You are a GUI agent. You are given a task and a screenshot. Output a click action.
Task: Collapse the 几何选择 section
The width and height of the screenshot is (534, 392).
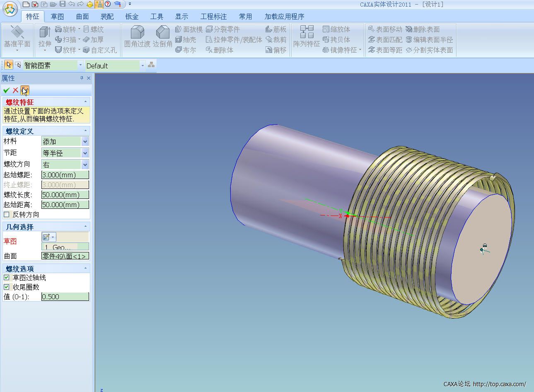[86, 227]
